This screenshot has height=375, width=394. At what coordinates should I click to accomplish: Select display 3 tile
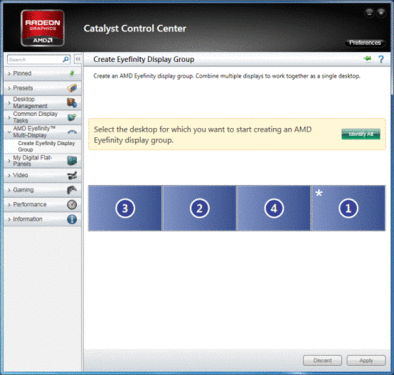tap(125, 208)
